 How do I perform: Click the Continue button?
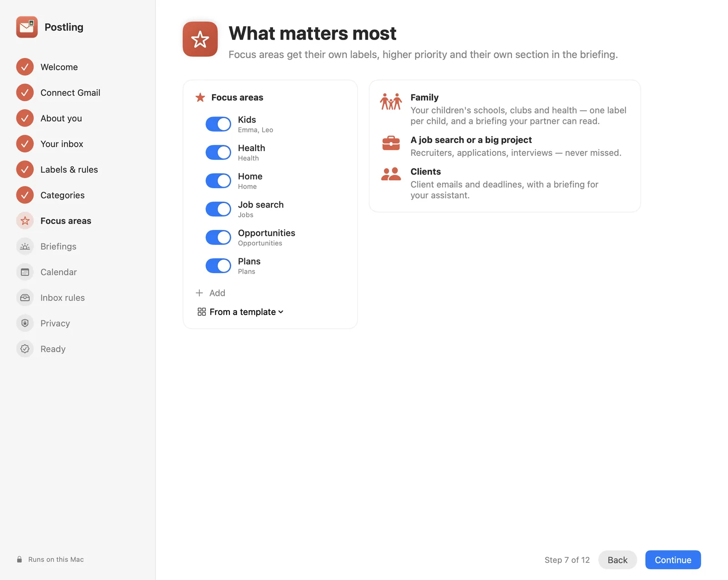click(x=673, y=560)
